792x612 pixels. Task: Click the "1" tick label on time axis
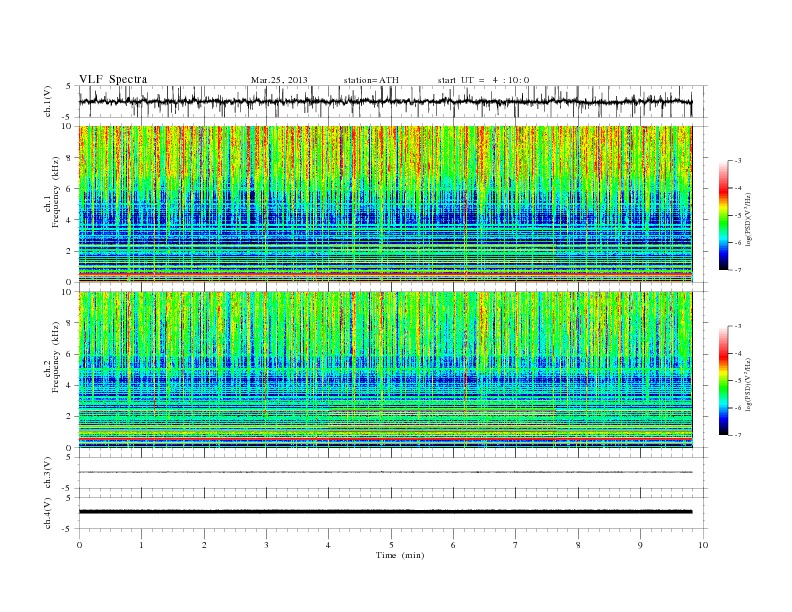[x=141, y=545]
